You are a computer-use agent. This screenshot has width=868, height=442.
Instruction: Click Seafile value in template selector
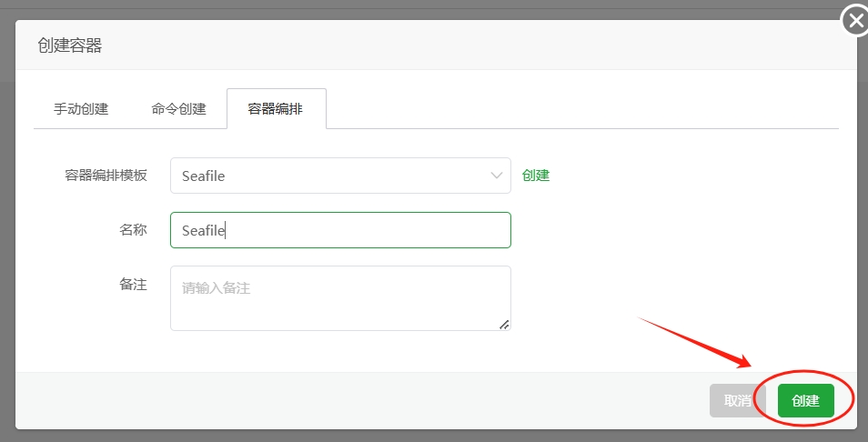pyautogui.click(x=203, y=176)
